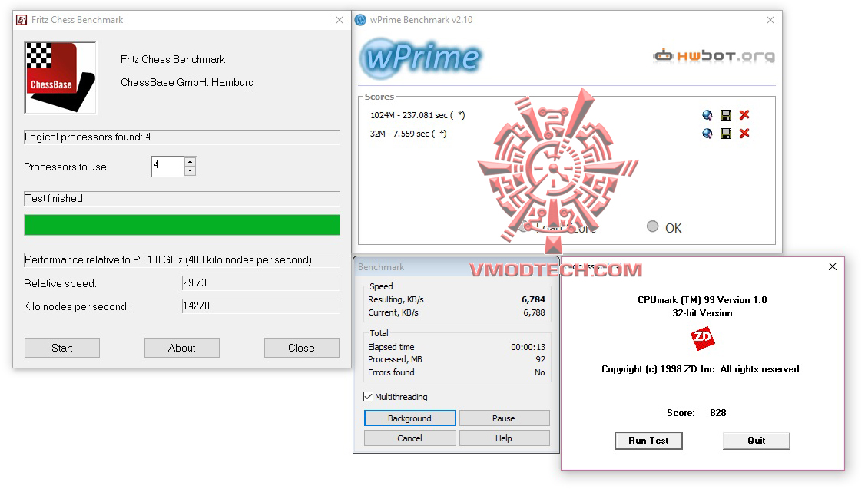
Task: Toggle the Multithreading checkbox
Action: (x=368, y=397)
